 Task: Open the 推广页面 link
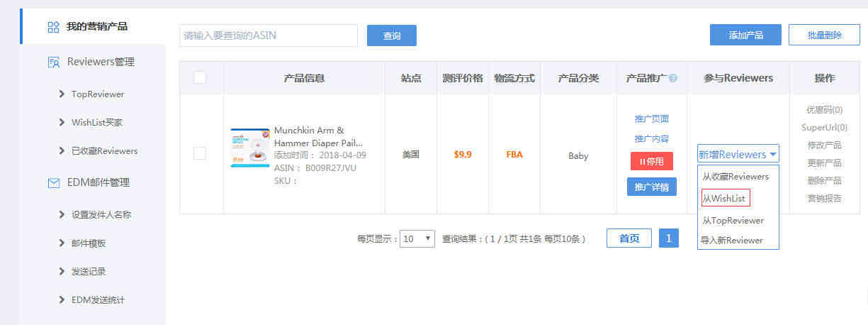(x=651, y=119)
